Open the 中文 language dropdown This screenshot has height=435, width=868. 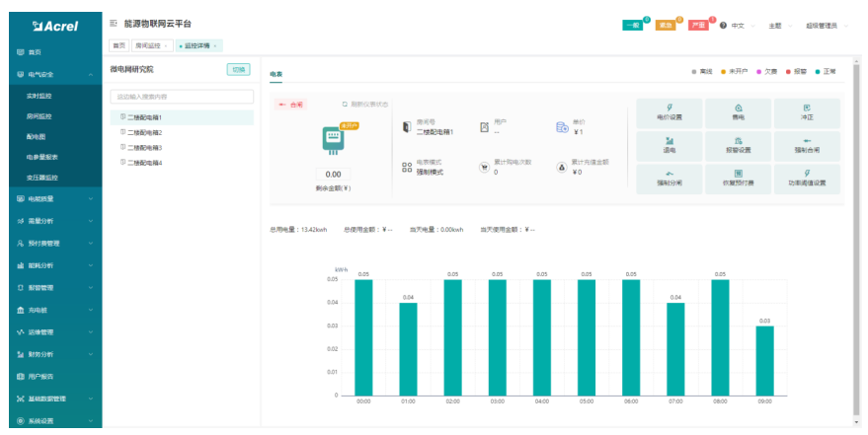pos(742,25)
